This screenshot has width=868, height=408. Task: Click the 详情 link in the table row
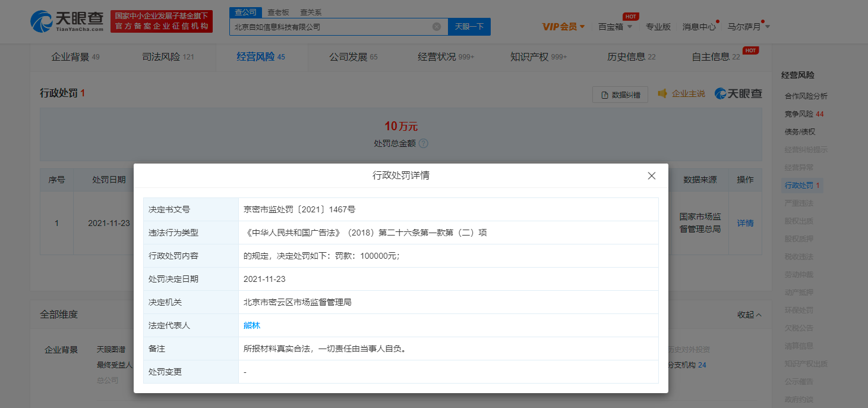coord(745,223)
